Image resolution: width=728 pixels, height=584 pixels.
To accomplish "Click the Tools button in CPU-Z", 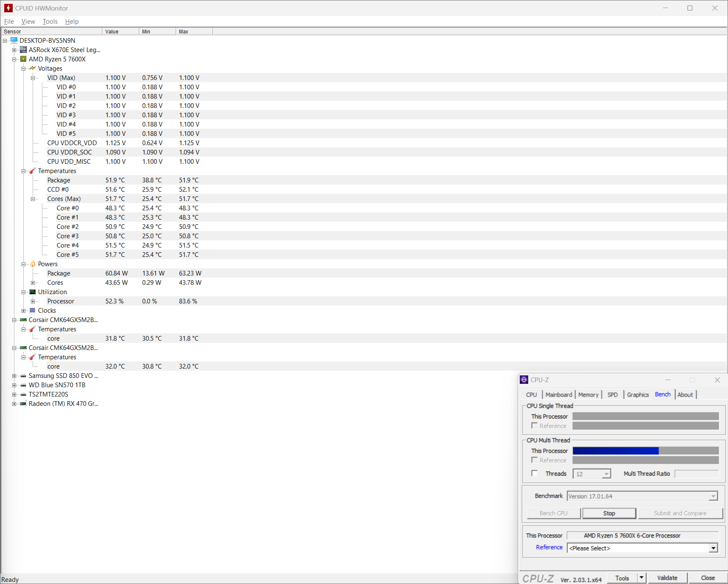I will point(622,578).
